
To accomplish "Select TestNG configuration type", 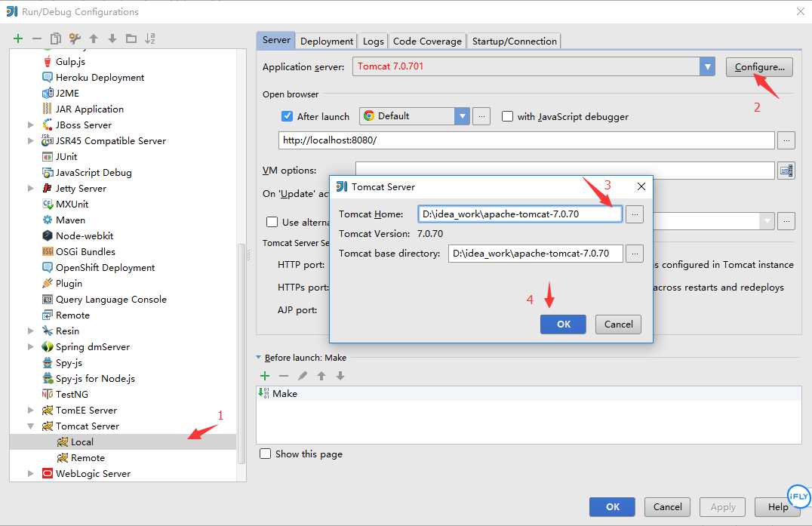I will (72, 395).
